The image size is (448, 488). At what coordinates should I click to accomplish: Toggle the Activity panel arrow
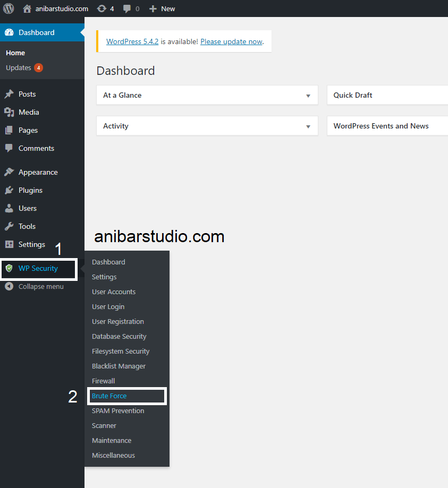coord(308,126)
